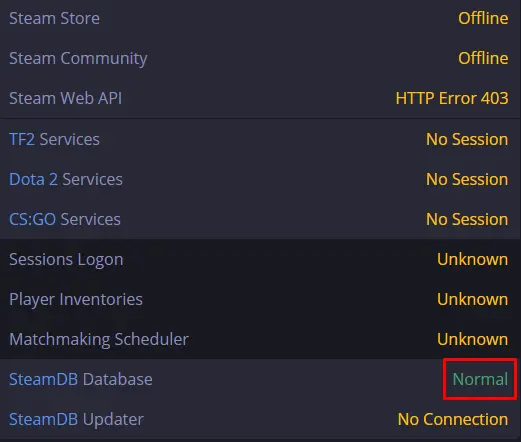Viewport: 521px width, 442px height.
Task: Select the Steam Community row label
Action: 78,59
